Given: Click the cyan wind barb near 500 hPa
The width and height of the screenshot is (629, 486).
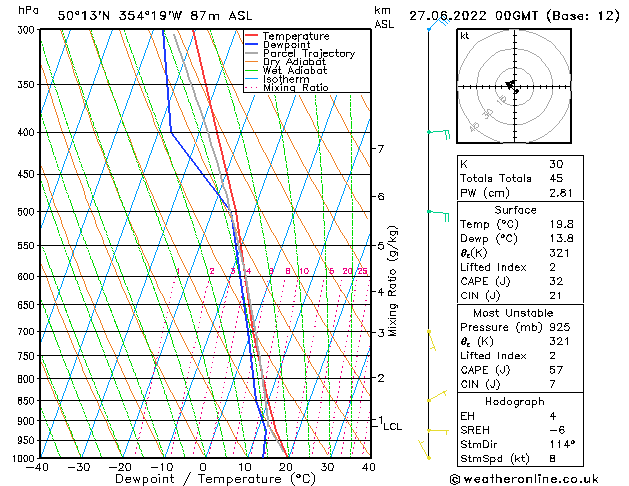Looking at the screenshot, I should 438,212.
